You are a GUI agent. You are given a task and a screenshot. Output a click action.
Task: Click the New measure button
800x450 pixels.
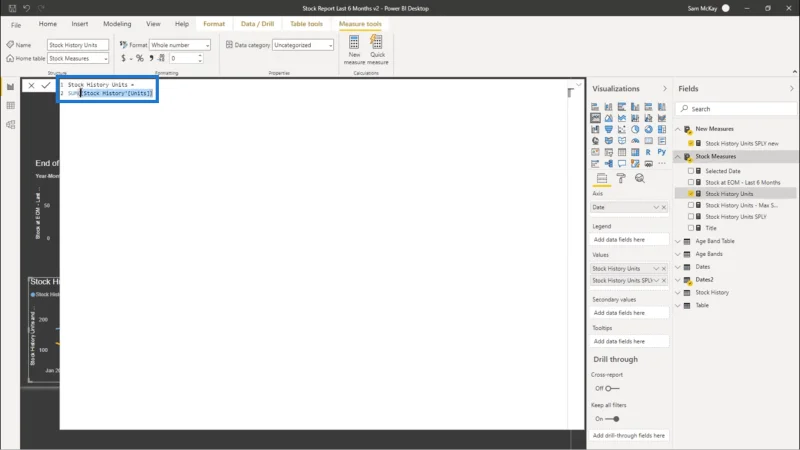click(x=354, y=49)
